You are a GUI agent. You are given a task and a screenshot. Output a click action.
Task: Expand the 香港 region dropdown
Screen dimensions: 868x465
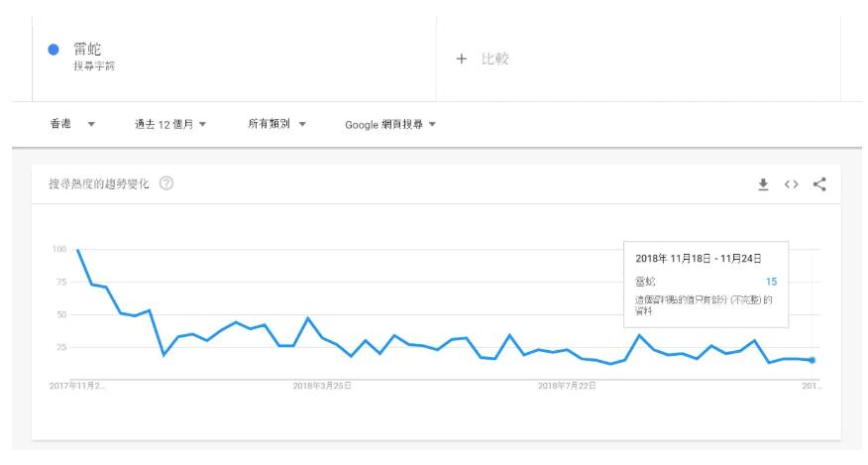click(71, 125)
